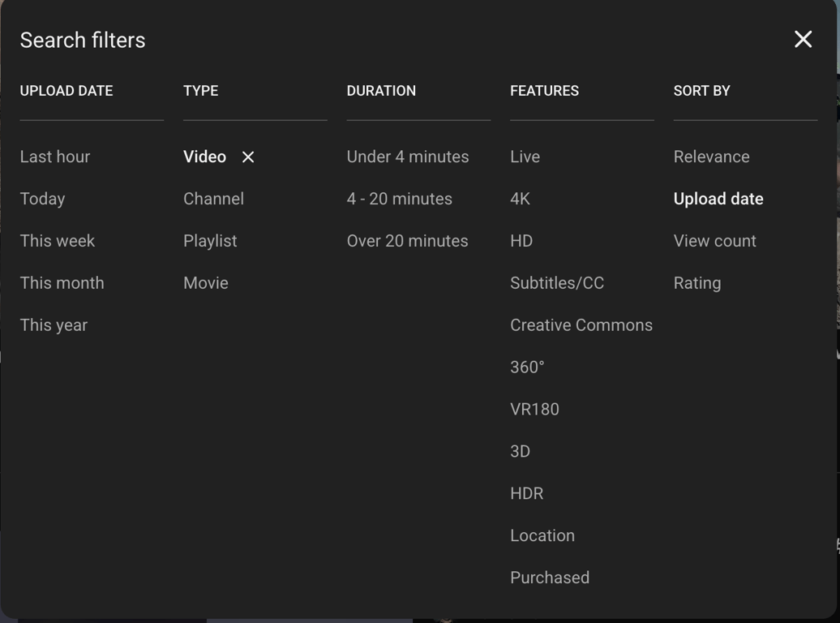Apply This year upload filter
The width and height of the screenshot is (840, 623).
pos(54,325)
